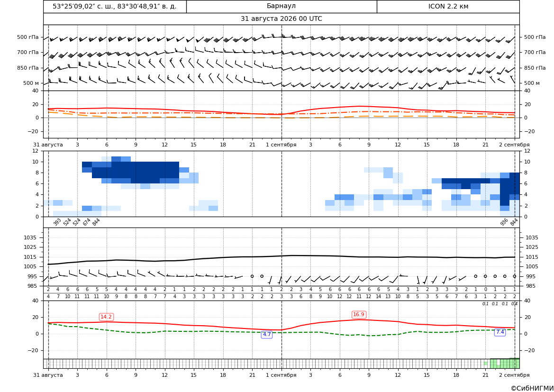The width and height of the screenshot is (554, 392).
Task: Click the ICON 2.2 км model label
Action: click(448, 6)
